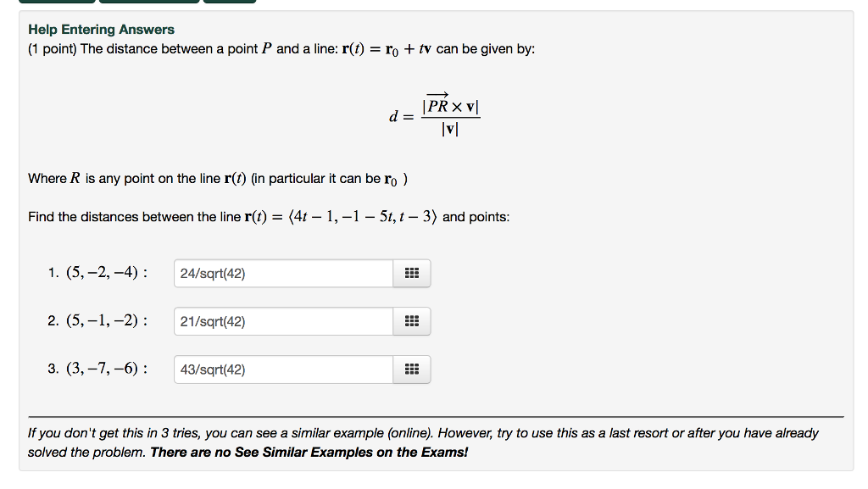Click the bold 'no See Similar Examples' notice

(x=309, y=453)
